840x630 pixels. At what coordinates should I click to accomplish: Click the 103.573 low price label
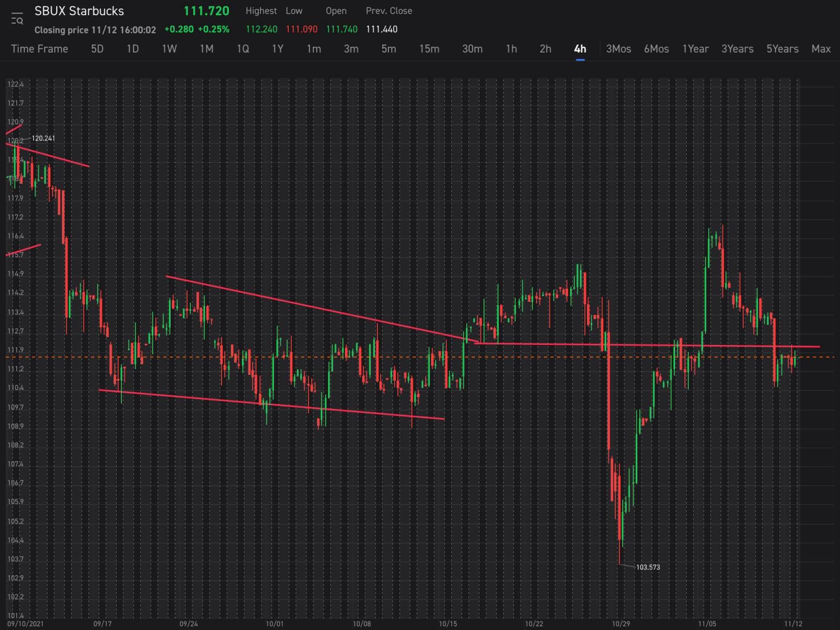(648, 568)
